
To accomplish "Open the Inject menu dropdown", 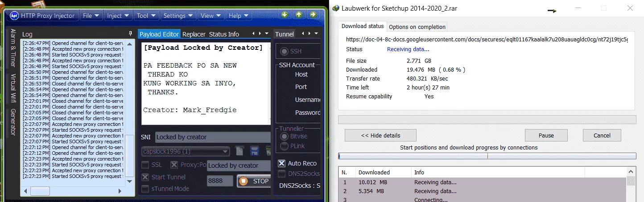I will tap(119, 16).
